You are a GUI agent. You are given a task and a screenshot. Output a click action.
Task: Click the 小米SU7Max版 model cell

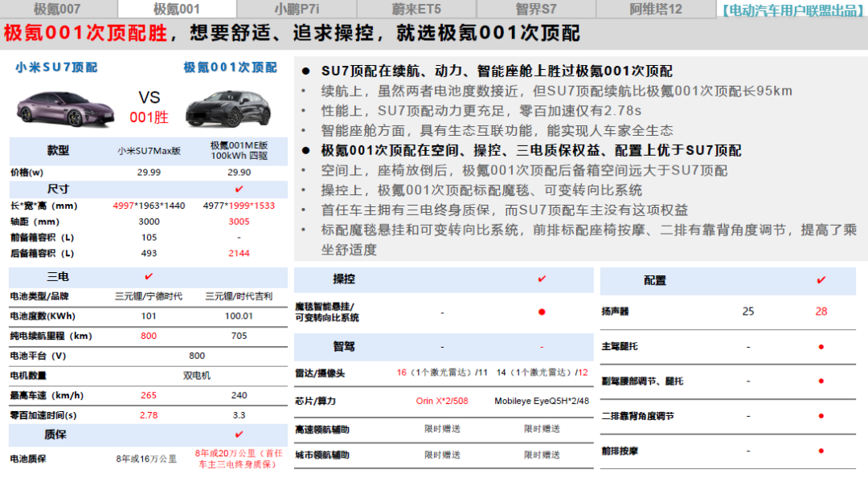coord(149,151)
